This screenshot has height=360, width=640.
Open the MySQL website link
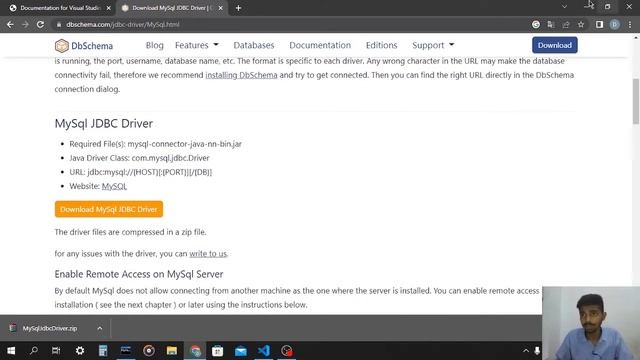[114, 186]
